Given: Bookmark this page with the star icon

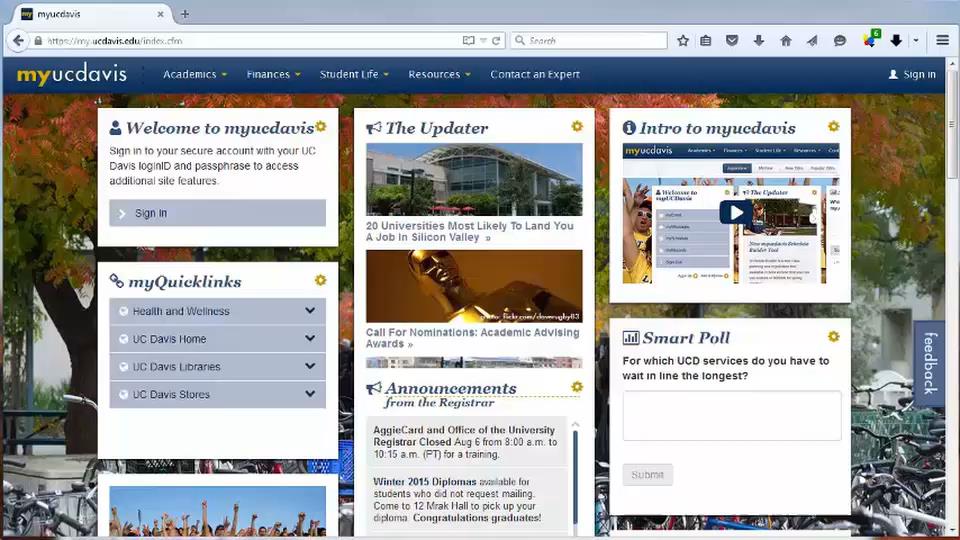Looking at the screenshot, I should pyautogui.click(x=683, y=40).
